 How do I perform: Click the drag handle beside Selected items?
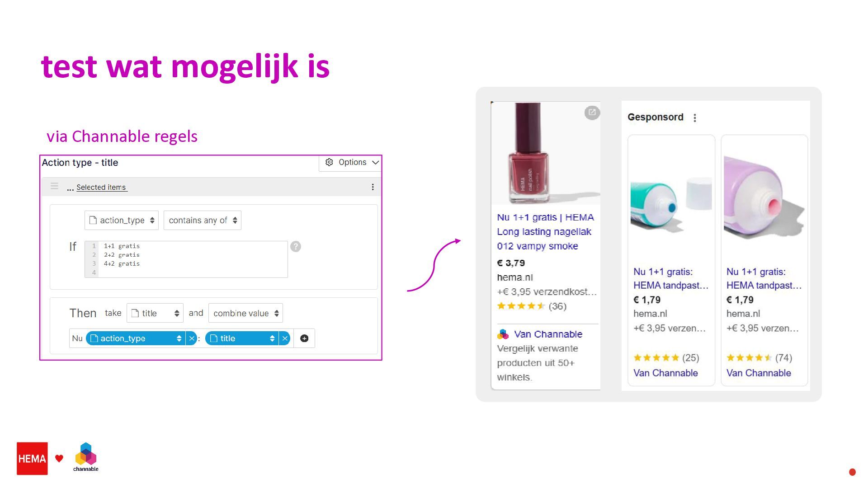pos(54,186)
